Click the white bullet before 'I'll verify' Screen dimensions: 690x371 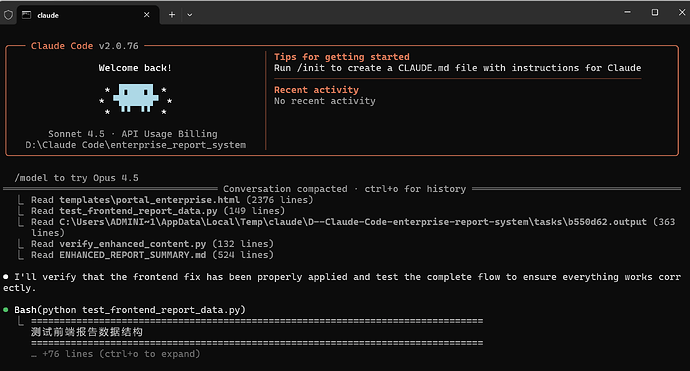(x=6, y=277)
